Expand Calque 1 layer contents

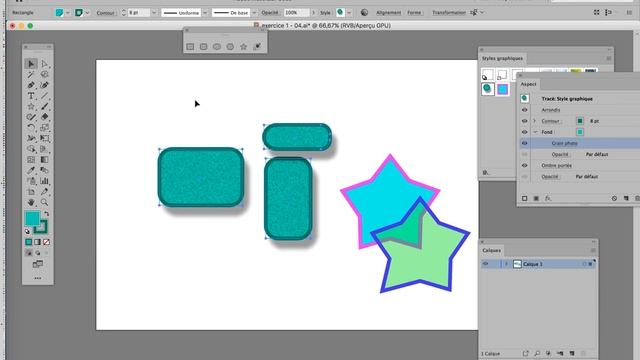point(506,264)
